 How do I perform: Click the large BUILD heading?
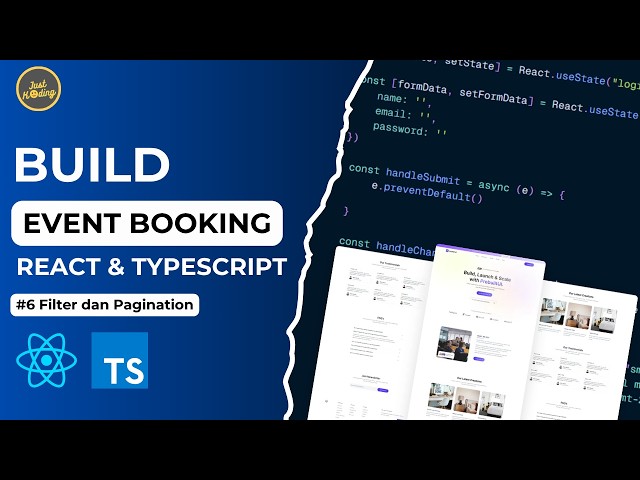(92, 164)
